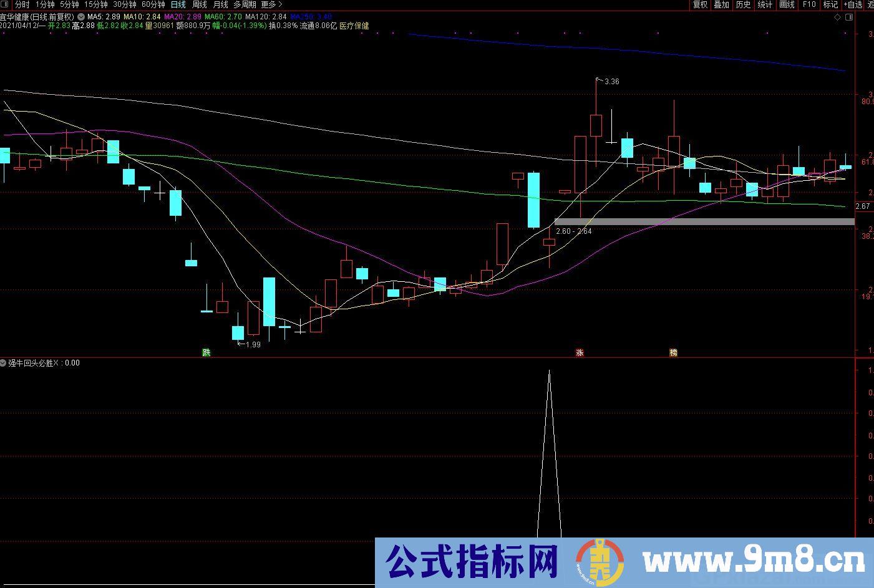Click the green 跌 marker below chart

pos(206,352)
